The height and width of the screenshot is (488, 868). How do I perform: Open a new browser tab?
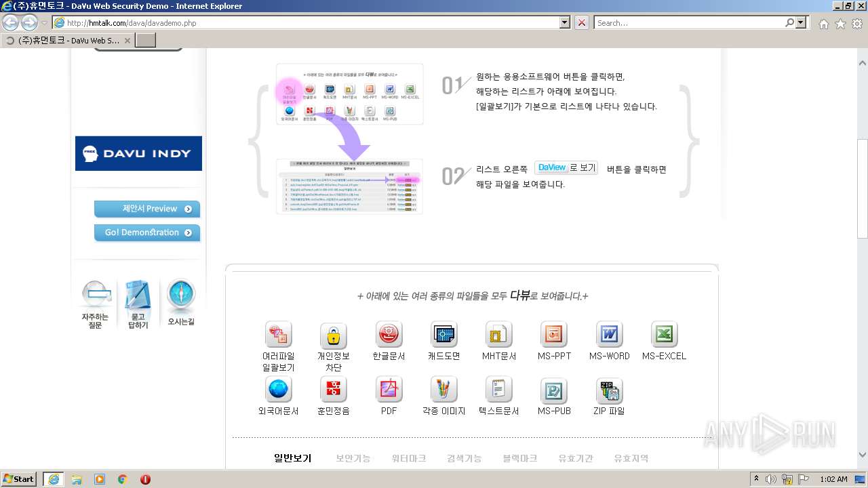click(146, 41)
